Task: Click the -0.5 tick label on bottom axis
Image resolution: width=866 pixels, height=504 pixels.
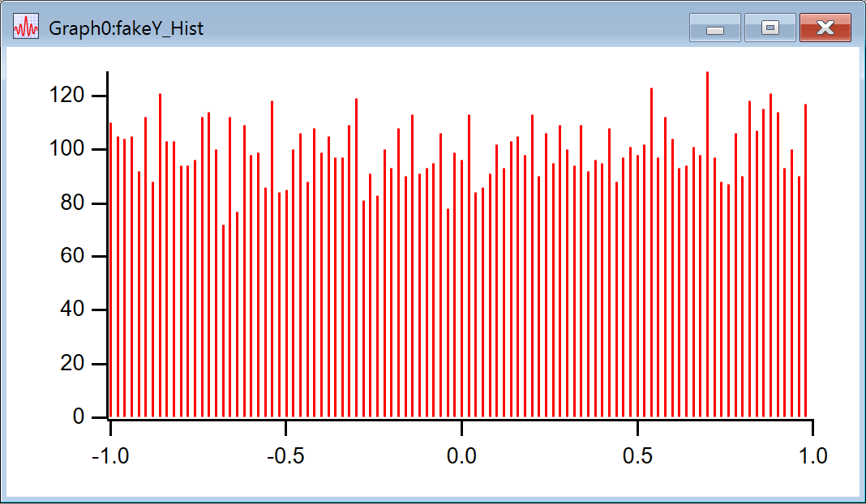Action: 285,456
